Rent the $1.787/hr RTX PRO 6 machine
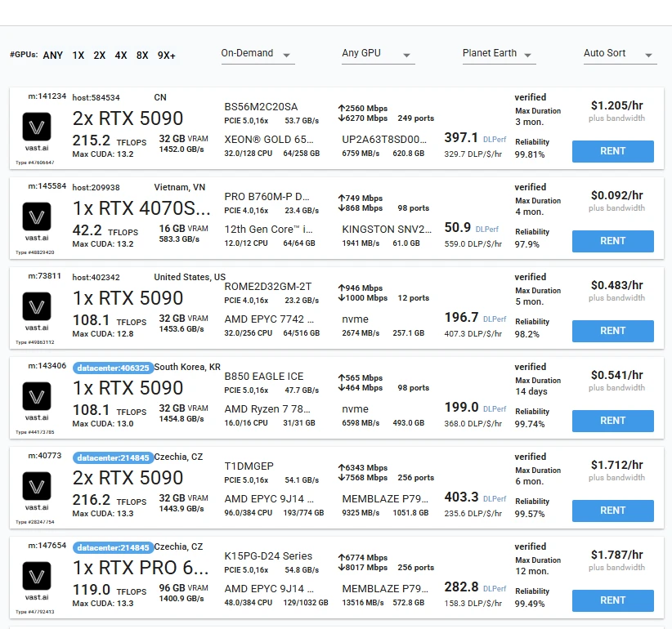The height and width of the screenshot is (629, 672). 613,600
